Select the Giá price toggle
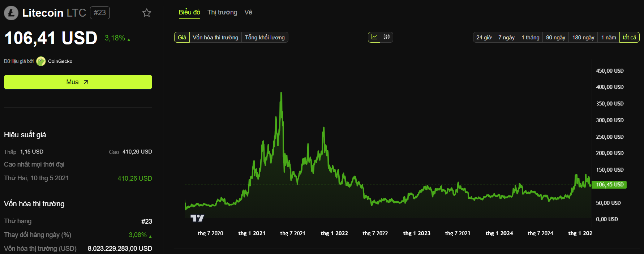This screenshot has height=254, width=644. [x=182, y=37]
